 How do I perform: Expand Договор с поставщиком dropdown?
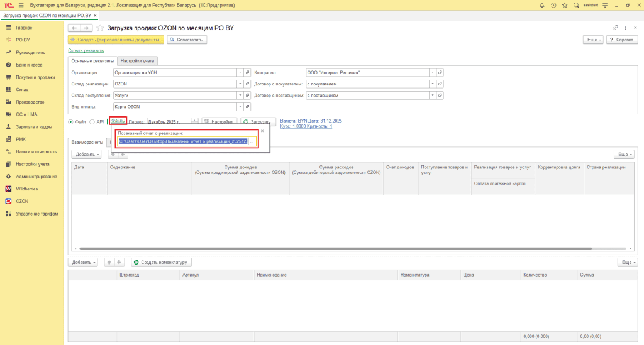point(433,96)
